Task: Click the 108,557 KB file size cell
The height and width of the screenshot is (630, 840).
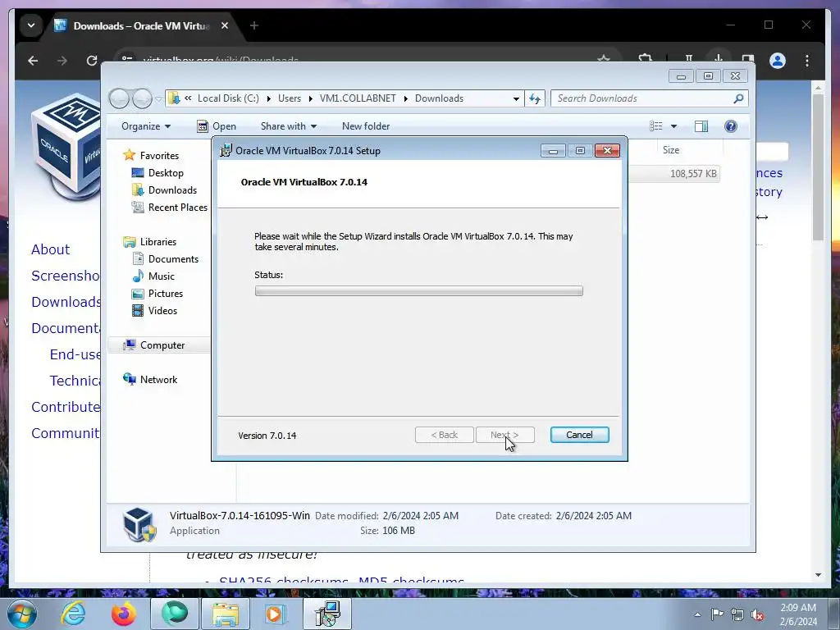Action: (693, 174)
